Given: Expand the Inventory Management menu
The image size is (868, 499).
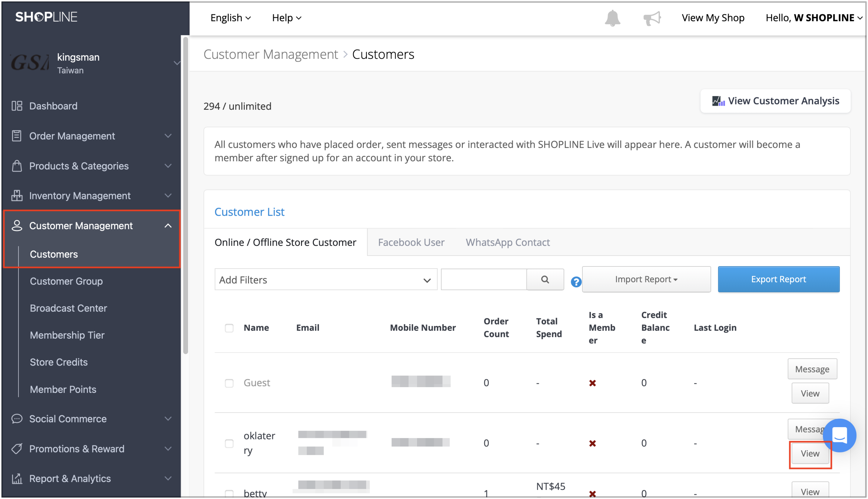Looking at the screenshot, I should pos(168,195).
